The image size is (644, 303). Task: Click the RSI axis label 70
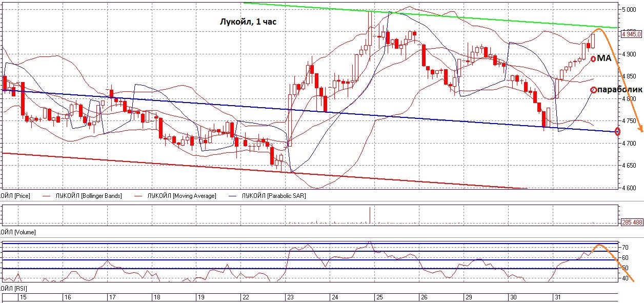(625, 247)
